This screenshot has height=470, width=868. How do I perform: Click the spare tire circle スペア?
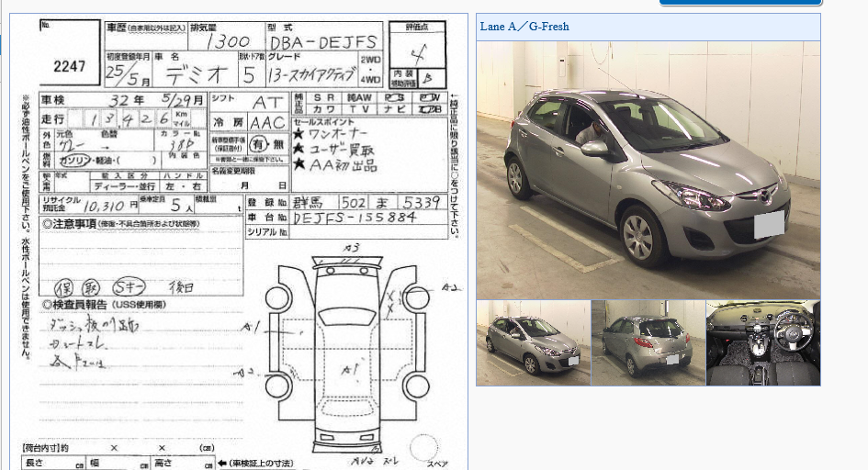(424, 447)
